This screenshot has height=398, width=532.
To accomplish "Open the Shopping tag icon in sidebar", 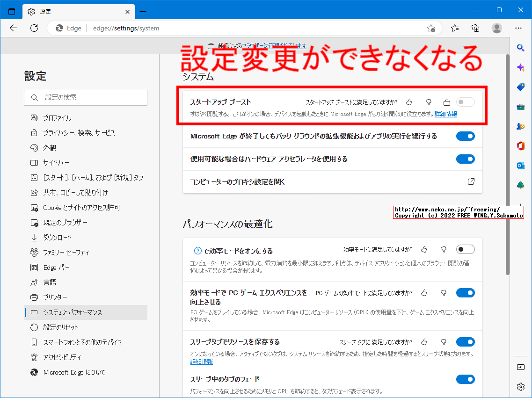I will [x=520, y=87].
